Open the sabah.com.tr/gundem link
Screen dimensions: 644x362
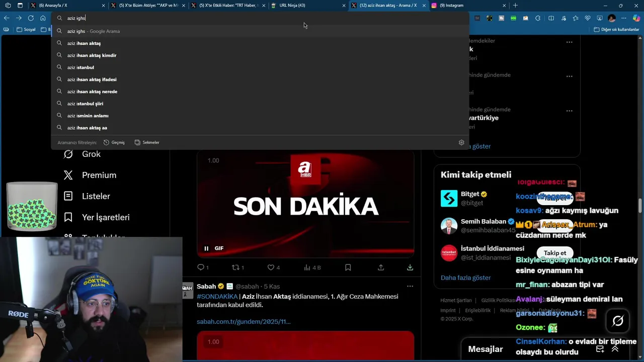pos(244,321)
